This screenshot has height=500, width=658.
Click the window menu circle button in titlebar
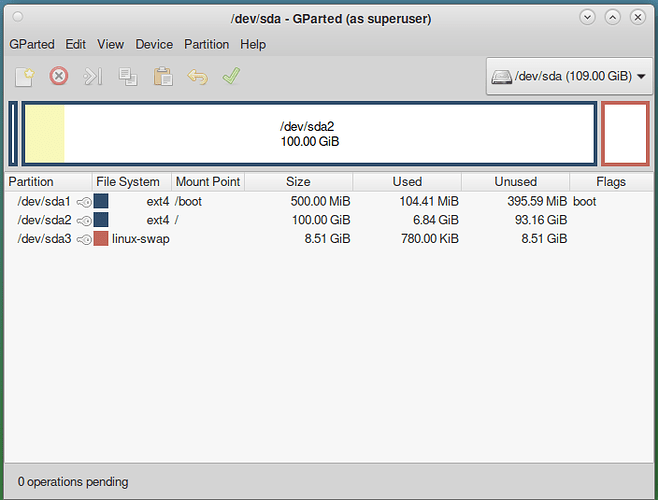coord(18,17)
